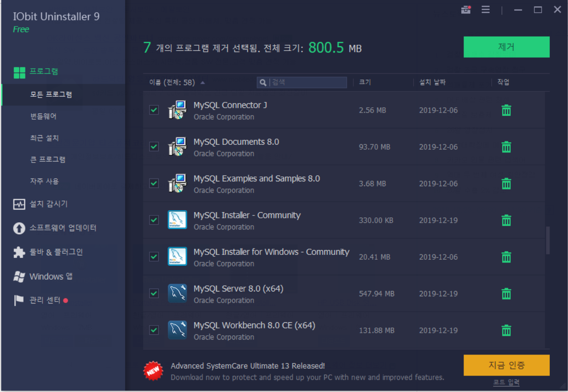
Task: Open the hamburger options menu
Action: 485,10
